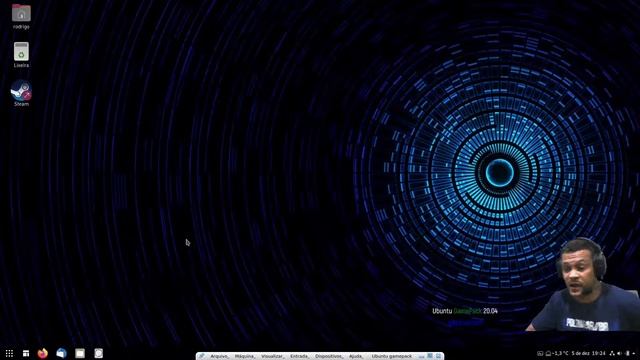
Task: Click the keyboard layout tray icon
Action: click(540, 353)
